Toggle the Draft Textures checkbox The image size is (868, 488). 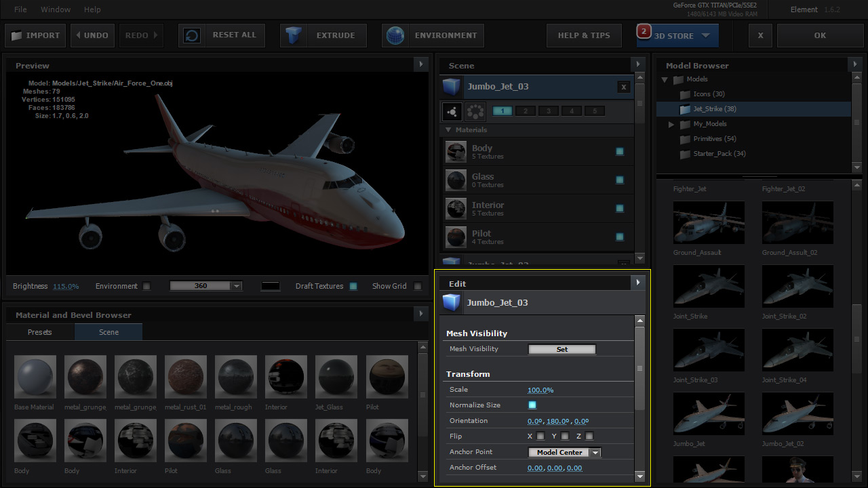(353, 286)
